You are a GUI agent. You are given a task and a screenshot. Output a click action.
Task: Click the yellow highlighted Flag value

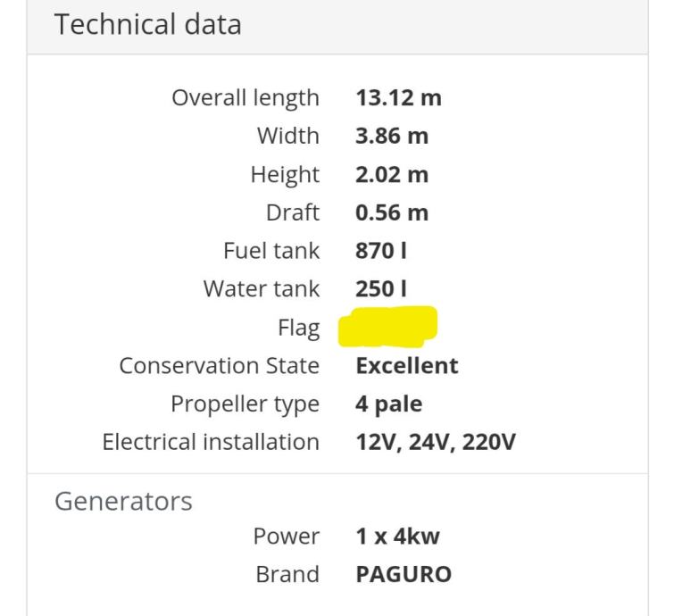pos(387,327)
